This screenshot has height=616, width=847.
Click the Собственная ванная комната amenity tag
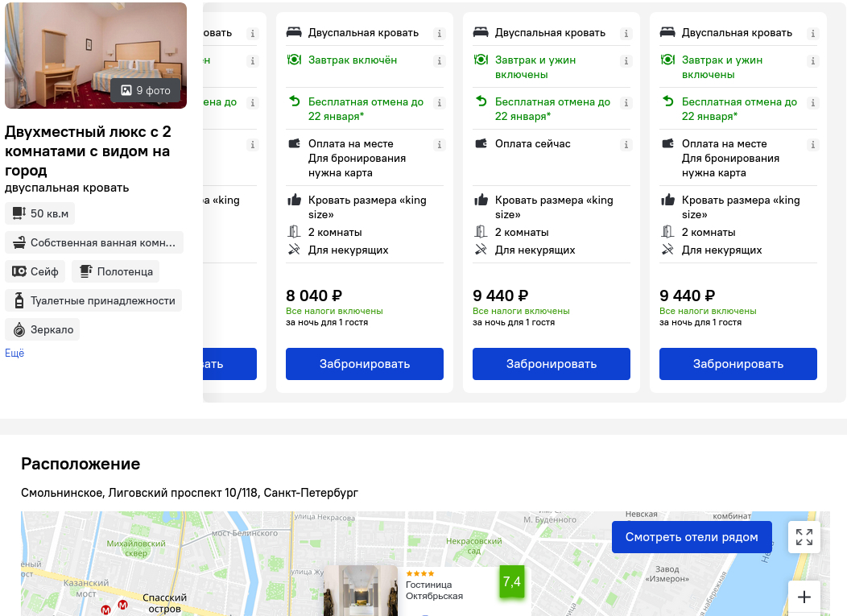tap(94, 242)
